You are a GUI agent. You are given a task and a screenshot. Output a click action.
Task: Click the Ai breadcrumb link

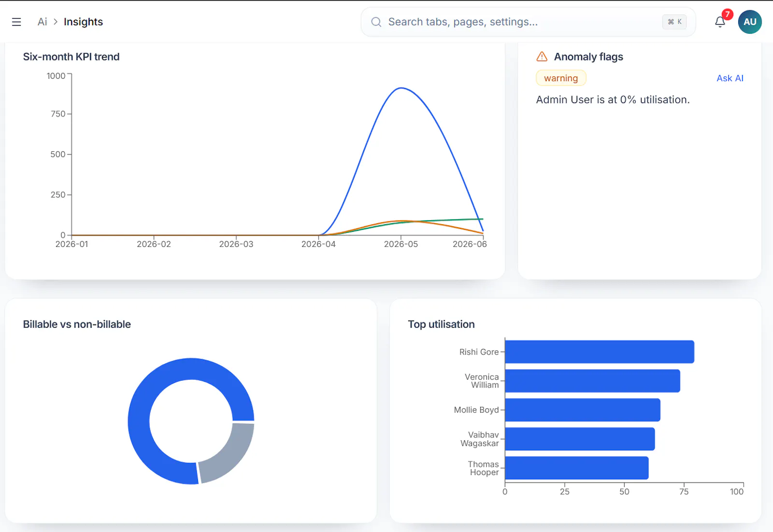(x=43, y=22)
